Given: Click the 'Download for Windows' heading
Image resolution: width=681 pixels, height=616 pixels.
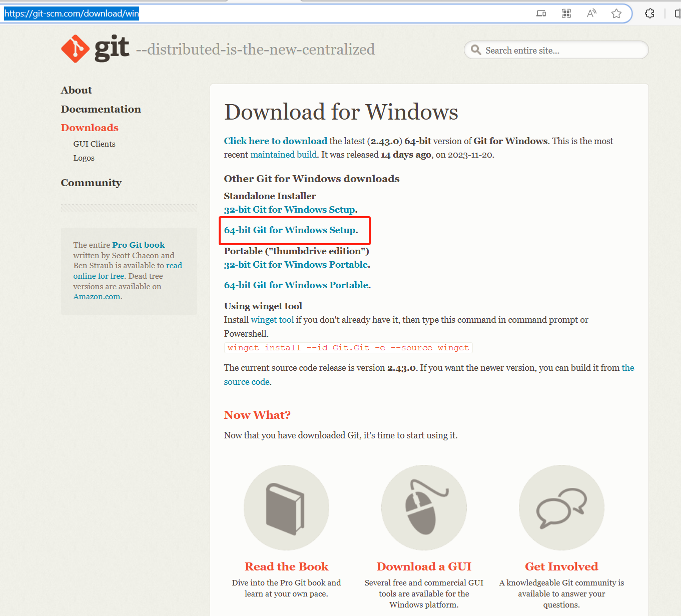Looking at the screenshot, I should (341, 112).
